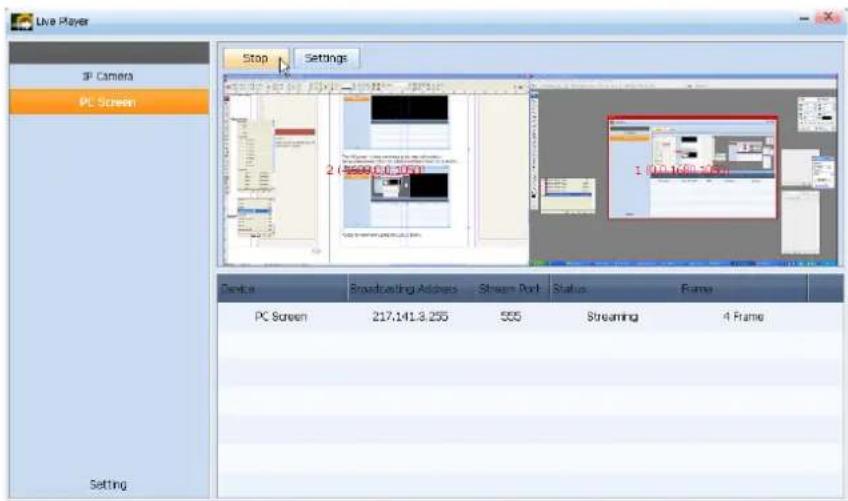
Task: Click the Stop button
Action: tap(256, 58)
